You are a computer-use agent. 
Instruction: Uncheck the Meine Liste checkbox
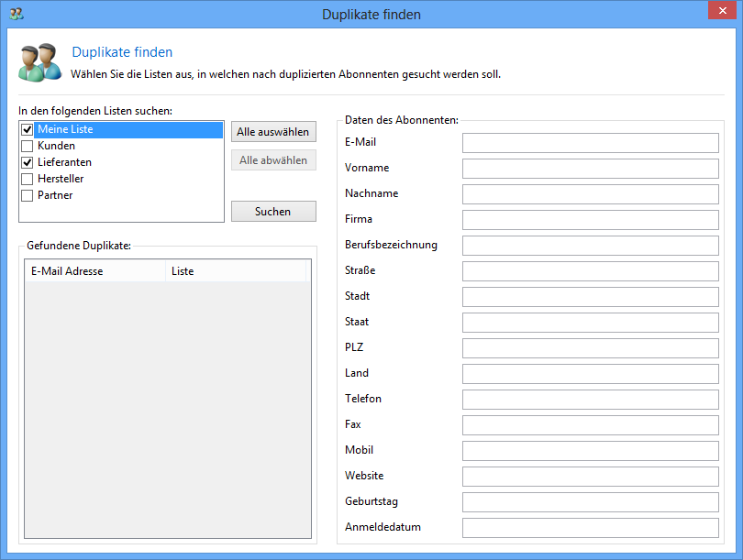coord(28,130)
